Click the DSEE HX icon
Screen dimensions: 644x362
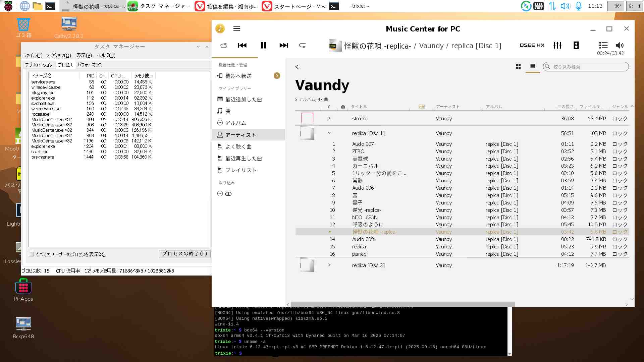[532, 45]
